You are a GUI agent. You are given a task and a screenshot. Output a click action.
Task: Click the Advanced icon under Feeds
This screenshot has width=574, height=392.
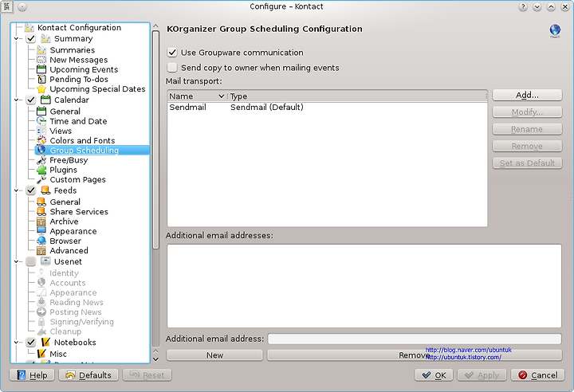click(41, 251)
